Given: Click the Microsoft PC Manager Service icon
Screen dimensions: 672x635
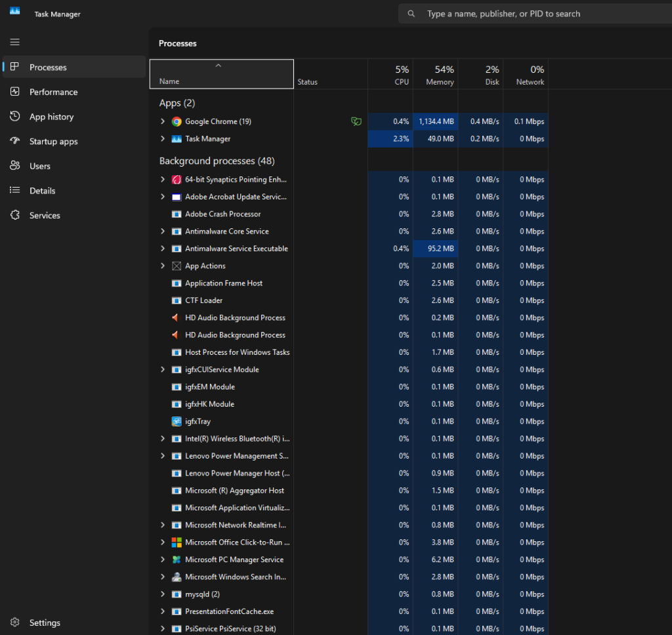Looking at the screenshot, I should 176,560.
